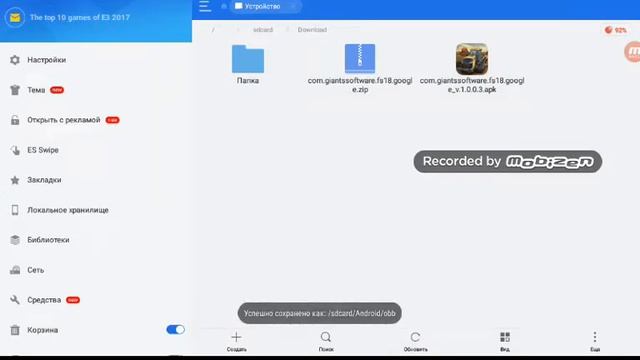Click the Открыть с рекламой lock icon

15,120
